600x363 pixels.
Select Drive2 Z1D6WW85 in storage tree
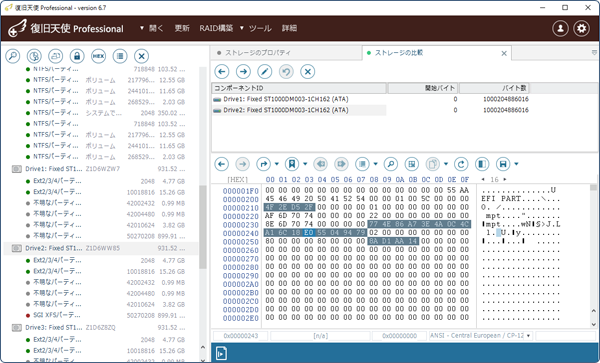click(100, 248)
